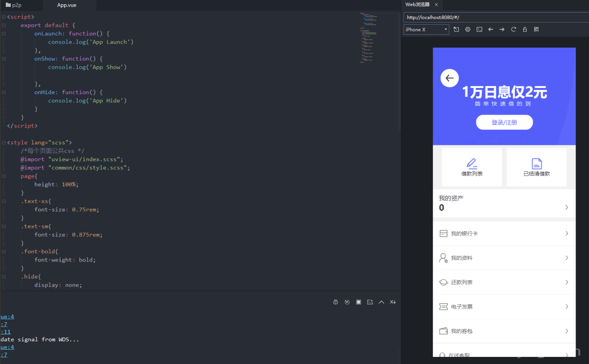The image size is (589, 364).
Task: Collapse the style block fold marker
Action: (x=3, y=142)
